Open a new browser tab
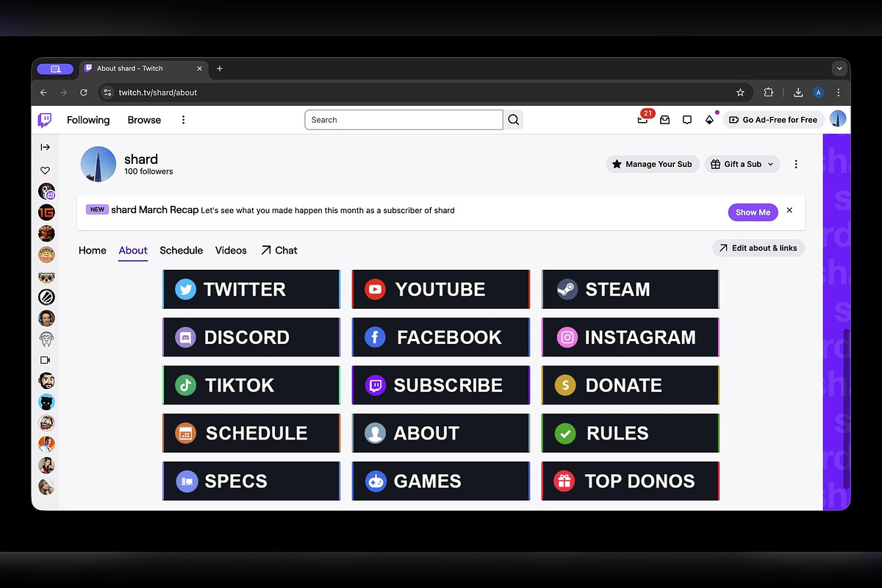This screenshot has width=882, height=588. coord(219,68)
